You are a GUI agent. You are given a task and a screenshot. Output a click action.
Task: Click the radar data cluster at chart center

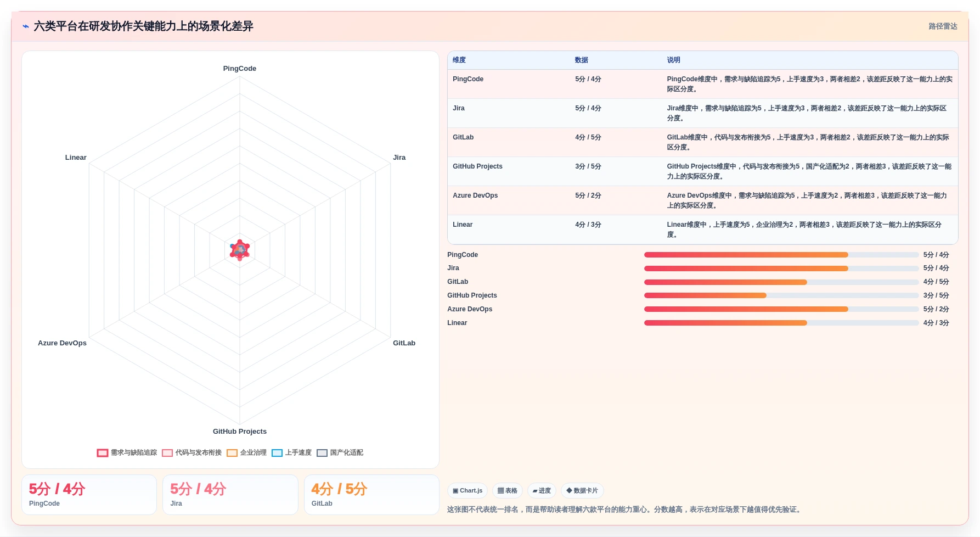240,250
